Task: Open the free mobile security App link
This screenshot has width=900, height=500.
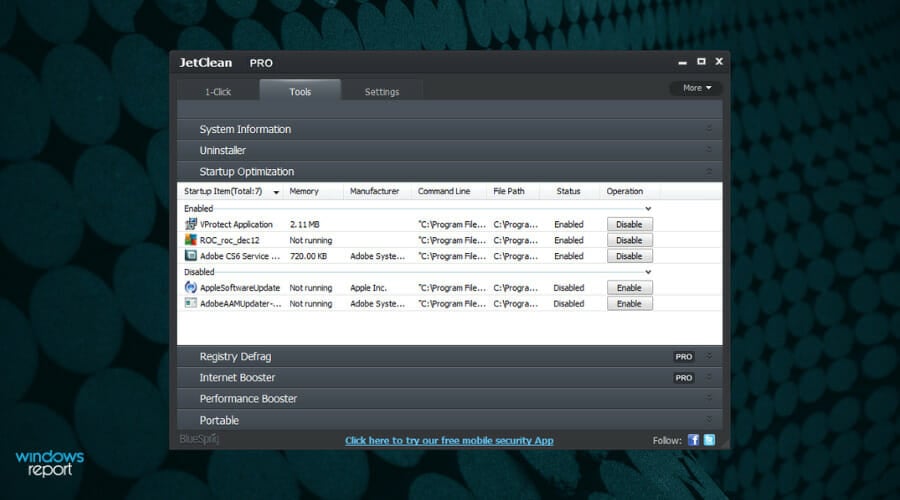Action: click(x=449, y=440)
